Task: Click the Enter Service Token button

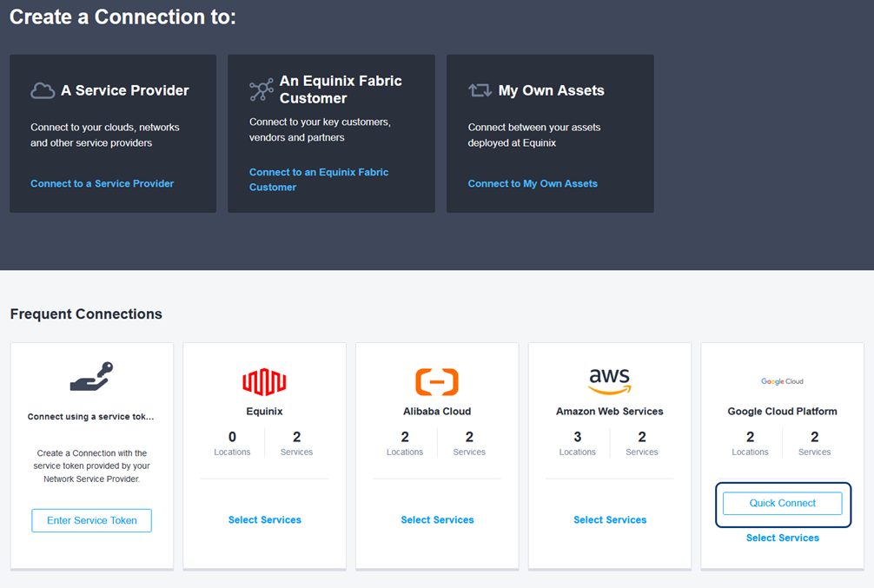Action: click(91, 520)
